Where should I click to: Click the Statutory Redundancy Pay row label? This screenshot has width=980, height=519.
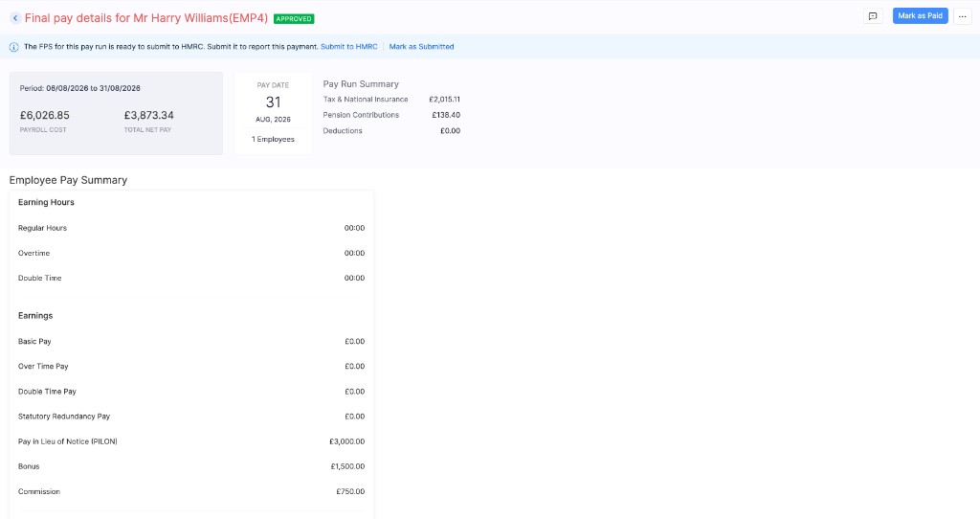point(64,417)
